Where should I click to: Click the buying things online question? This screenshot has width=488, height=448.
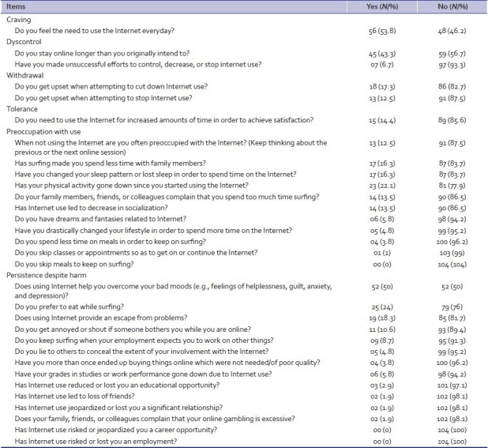(x=167, y=363)
